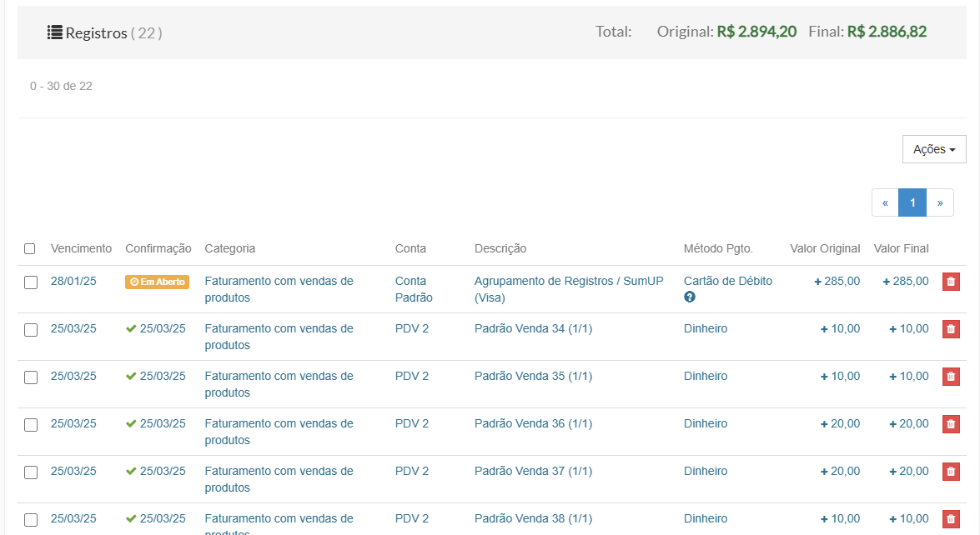Check the box for the 28/01/25 record

click(31, 282)
